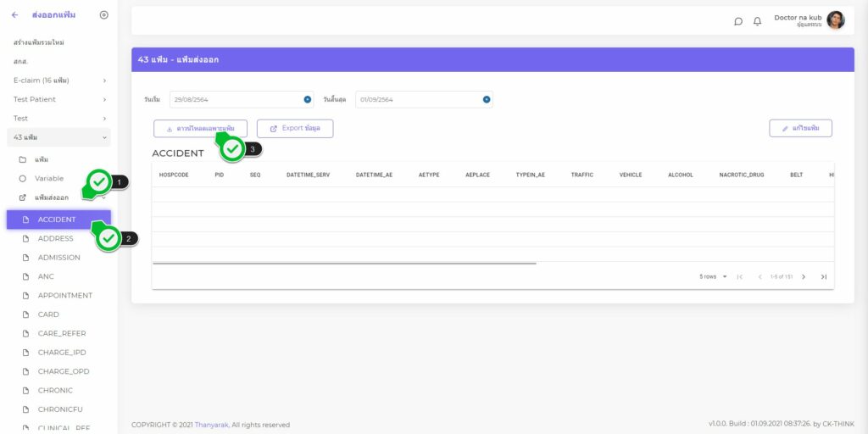Click the Doctor na kub profile avatar
The height and width of the screenshot is (434, 868).
(x=835, y=20)
